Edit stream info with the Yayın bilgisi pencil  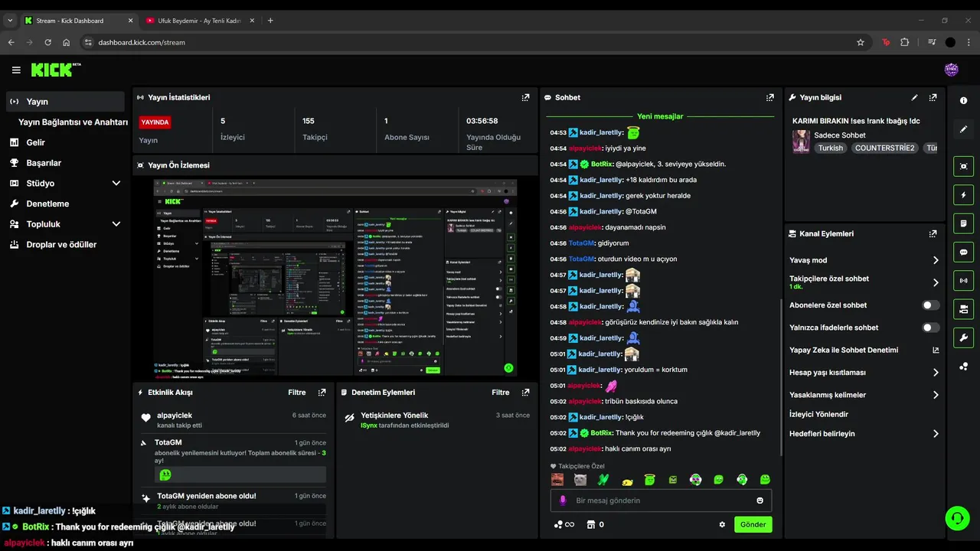point(914,97)
